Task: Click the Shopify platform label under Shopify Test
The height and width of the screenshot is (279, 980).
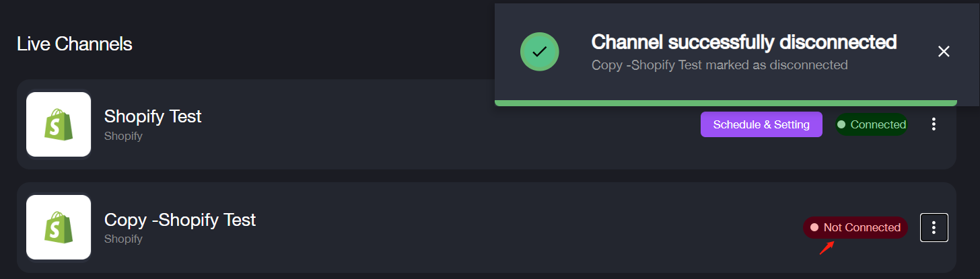Action: point(123,136)
